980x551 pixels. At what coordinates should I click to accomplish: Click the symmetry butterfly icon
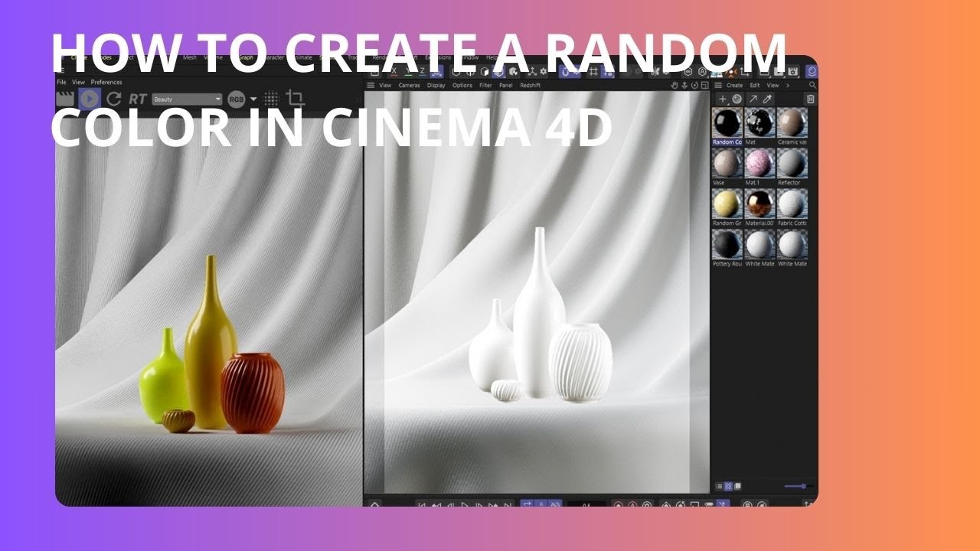[656, 71]
